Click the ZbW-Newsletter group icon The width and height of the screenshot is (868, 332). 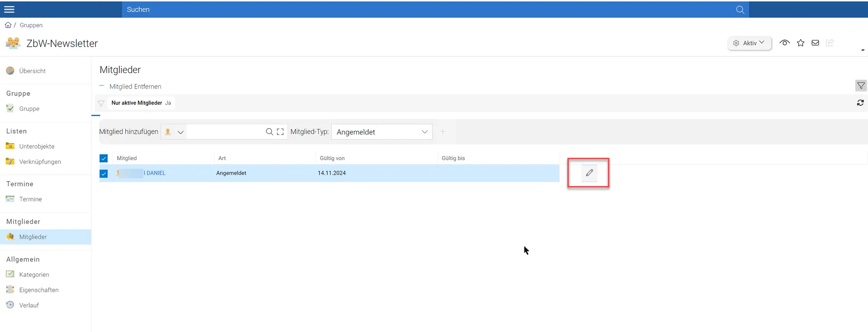point(13,43)
